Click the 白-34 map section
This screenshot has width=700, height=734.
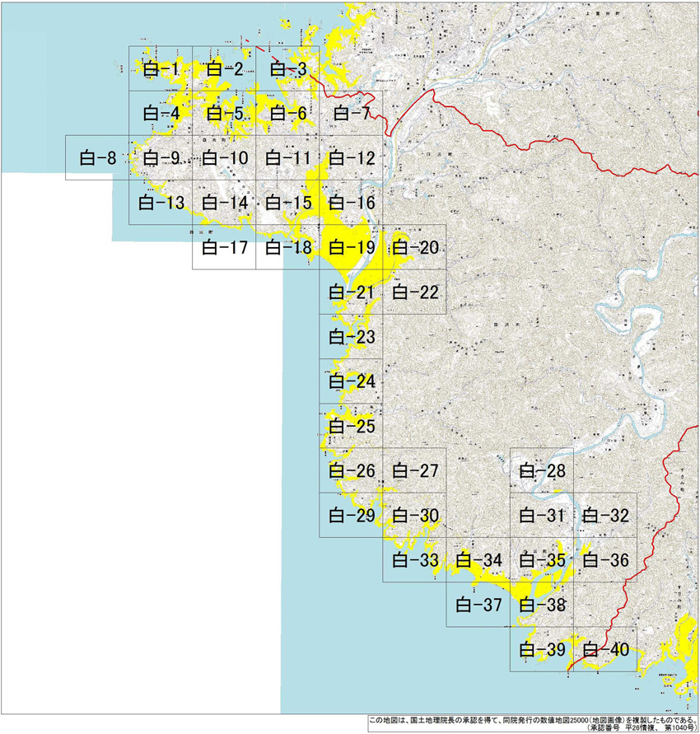478,560
